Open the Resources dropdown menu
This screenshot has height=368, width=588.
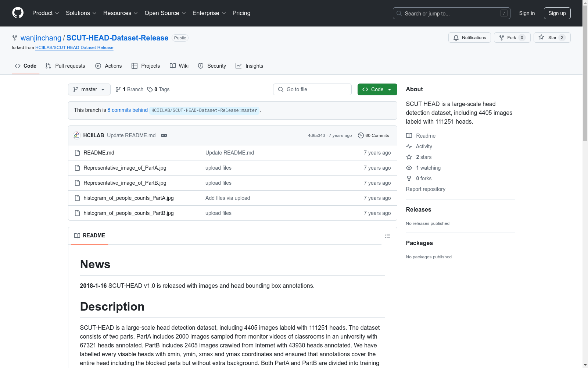(x=121, y=13)
